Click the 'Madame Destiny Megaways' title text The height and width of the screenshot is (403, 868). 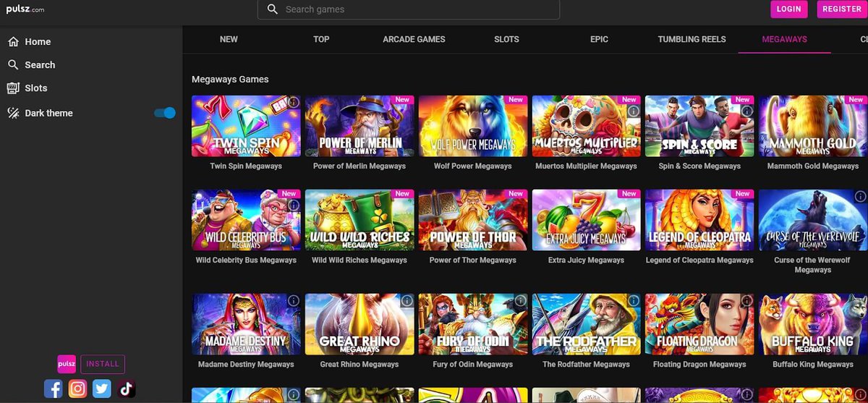(x=246, y=365)
